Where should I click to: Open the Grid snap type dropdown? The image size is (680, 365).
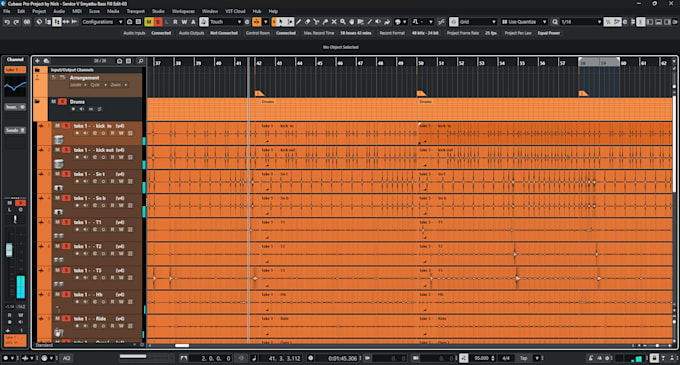(x=478, y=22)
